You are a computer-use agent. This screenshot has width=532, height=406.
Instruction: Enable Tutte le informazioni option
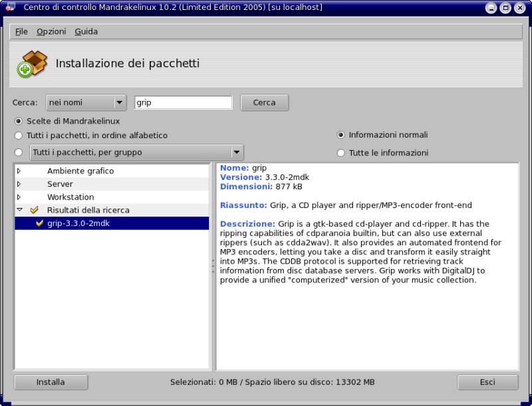click(341, 153)
